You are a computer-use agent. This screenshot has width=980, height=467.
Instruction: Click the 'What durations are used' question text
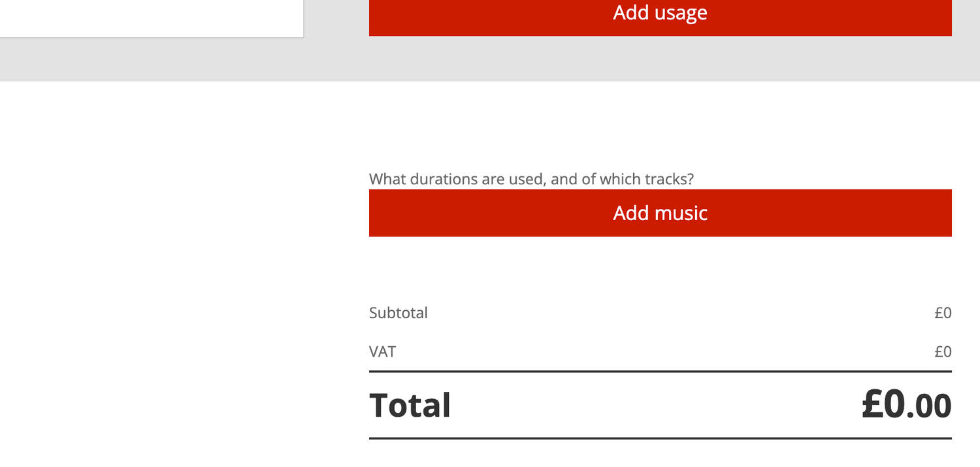[x=531, y=179]
